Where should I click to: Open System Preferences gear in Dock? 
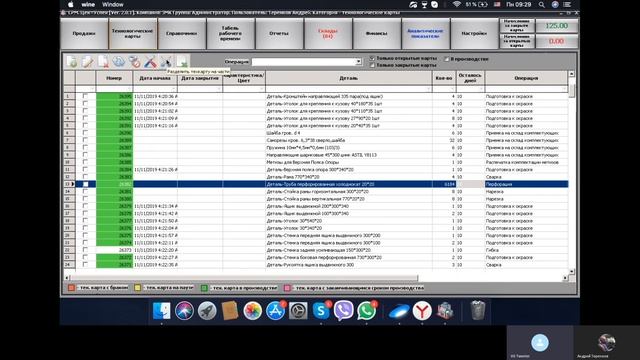298,311
